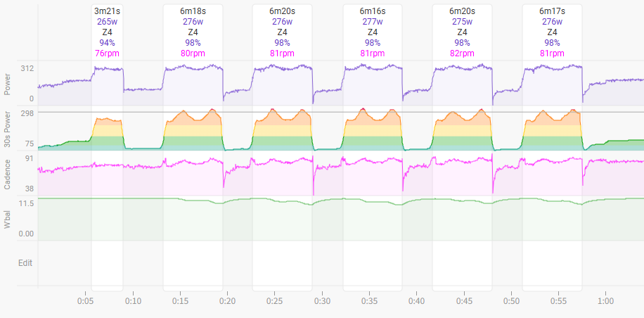Click the 91 cadence axis value
The width and height of the screenshot is (644, 318).
pos(30,158)
